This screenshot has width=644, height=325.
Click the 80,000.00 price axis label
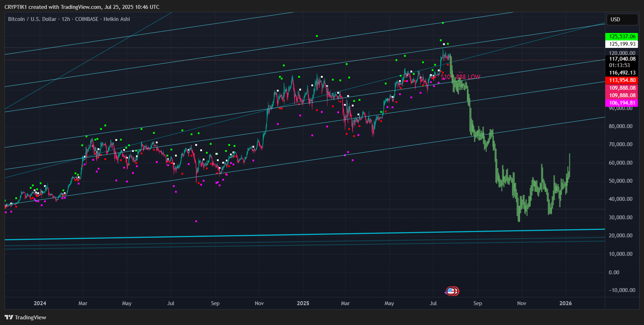click(621, 126)
